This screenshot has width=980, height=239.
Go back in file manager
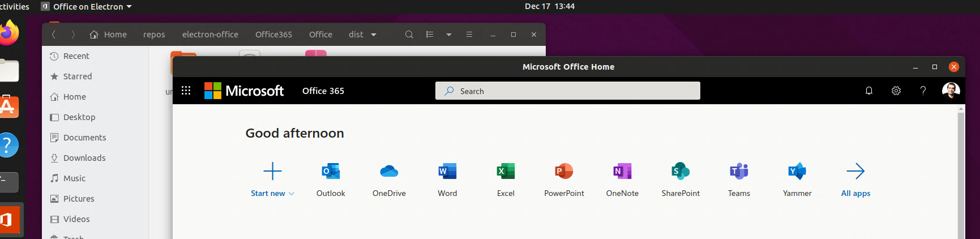point(54,35)
